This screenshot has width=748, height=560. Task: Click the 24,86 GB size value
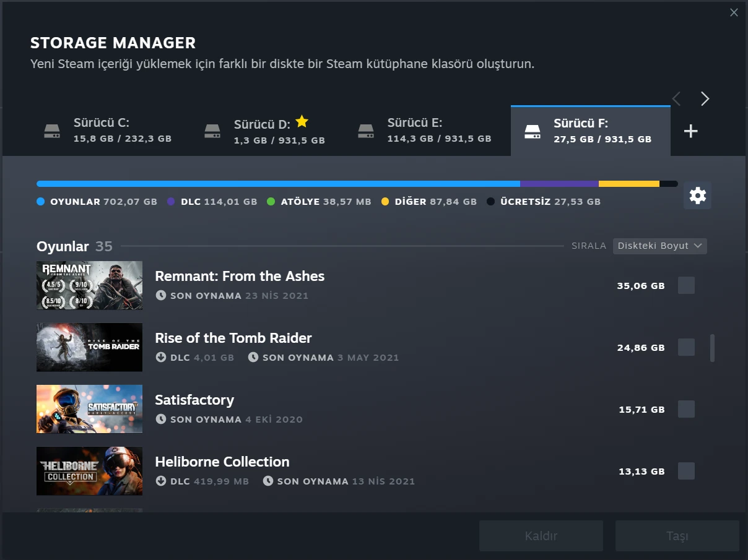(x=641, y=348)
